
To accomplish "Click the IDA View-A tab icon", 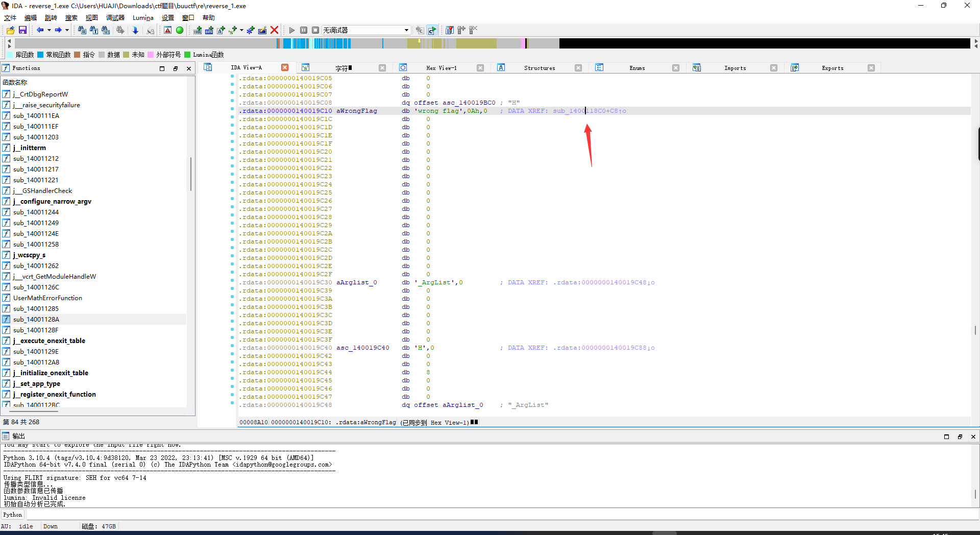I will (x=208, y=67).
